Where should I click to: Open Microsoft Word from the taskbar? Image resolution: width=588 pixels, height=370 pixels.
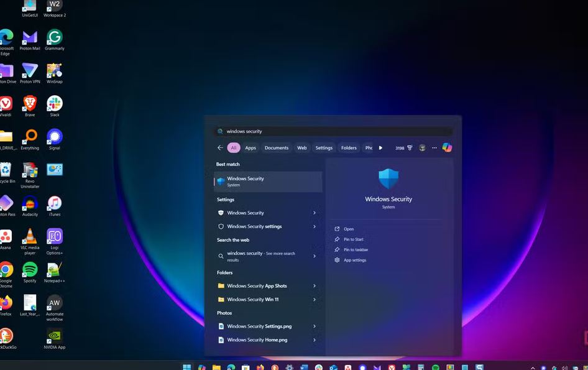point(304,367)
